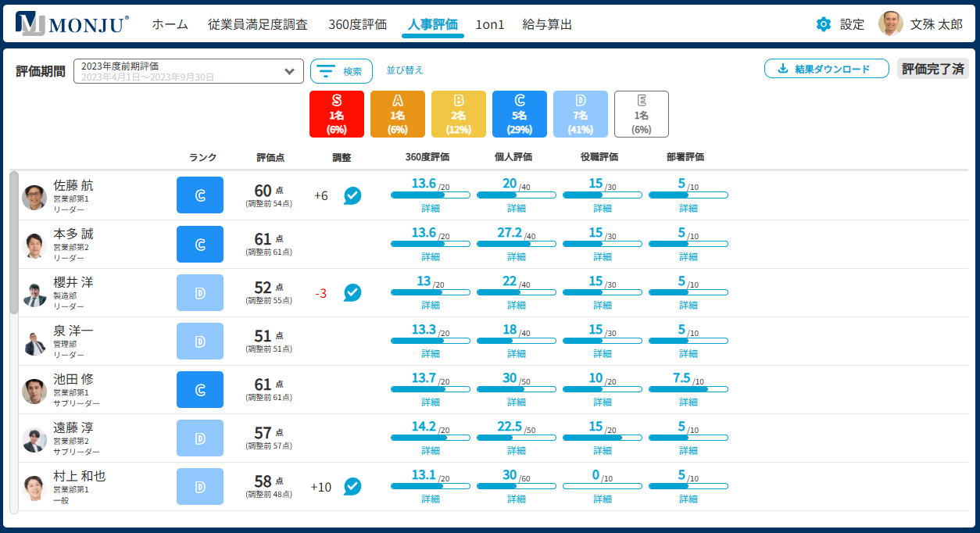Open adjustment comment icon for 村上 和也
Screen dimensions: 980x533
point(352,486)
